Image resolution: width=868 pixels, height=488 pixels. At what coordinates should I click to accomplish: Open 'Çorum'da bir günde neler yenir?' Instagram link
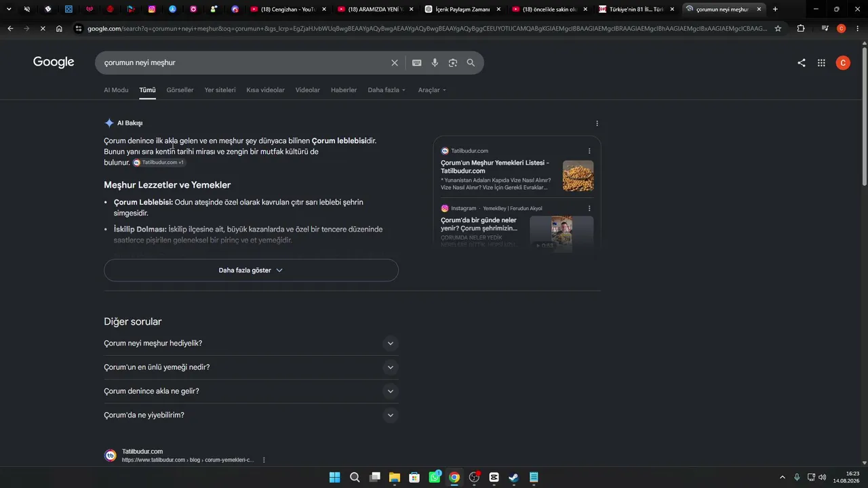click(479, 224)
